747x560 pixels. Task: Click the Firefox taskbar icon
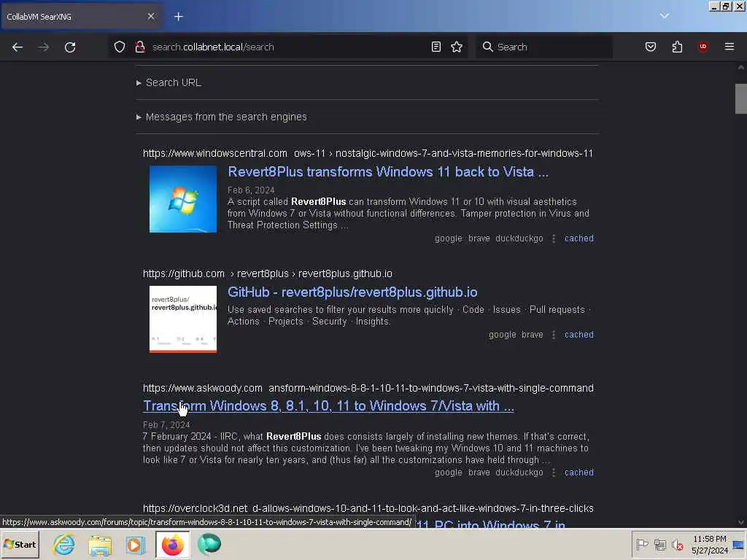172,545
